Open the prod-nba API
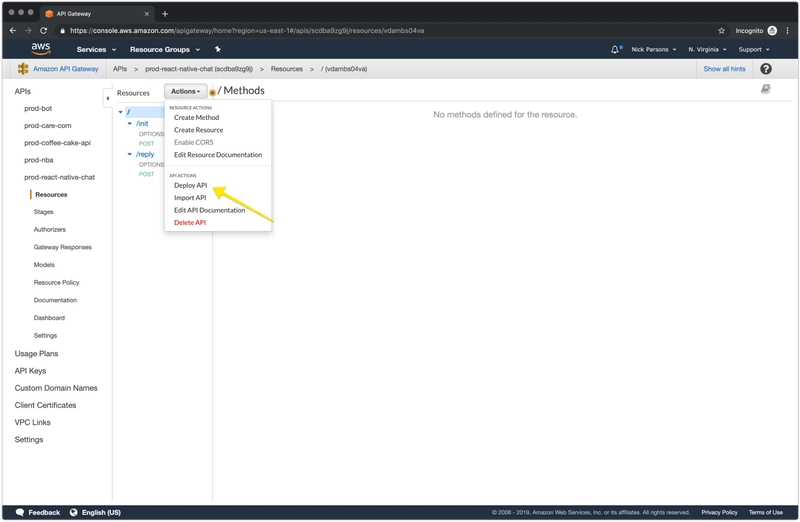The height and width of the screenshot is (522, 800). [x=39, y=160]
